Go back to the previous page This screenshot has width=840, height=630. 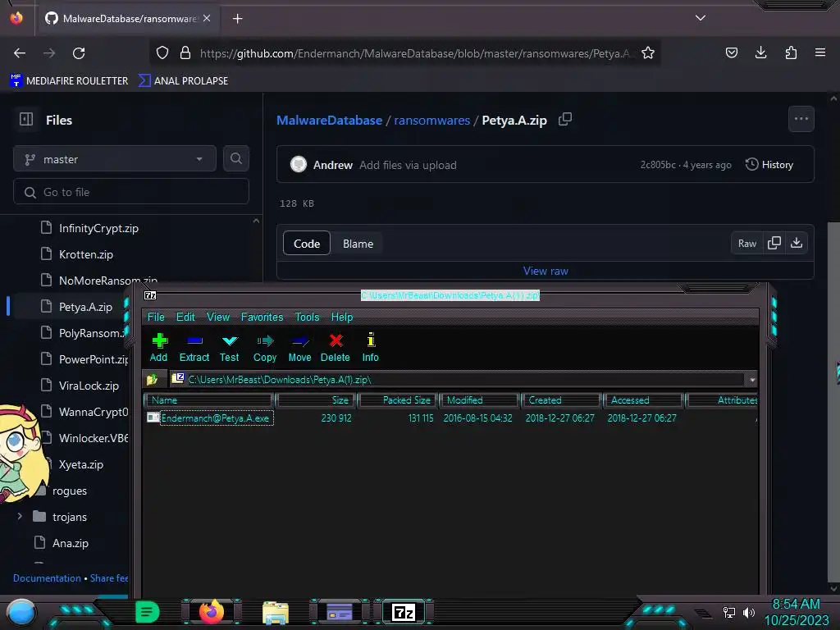pos(20,53)
